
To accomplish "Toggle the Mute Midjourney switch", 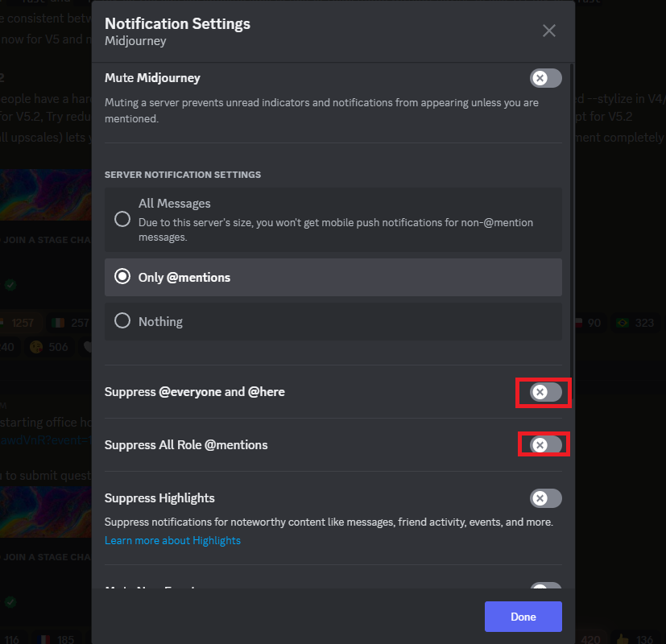I will tap(545, 78).
